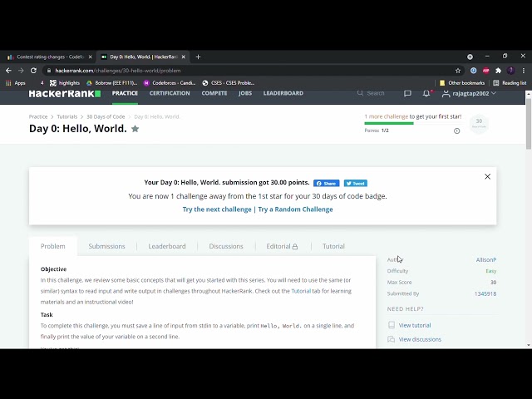Open the PRACTICE nav item
Image resolution: width=532 pixels, height=399 pixels.
click(125, 93)
